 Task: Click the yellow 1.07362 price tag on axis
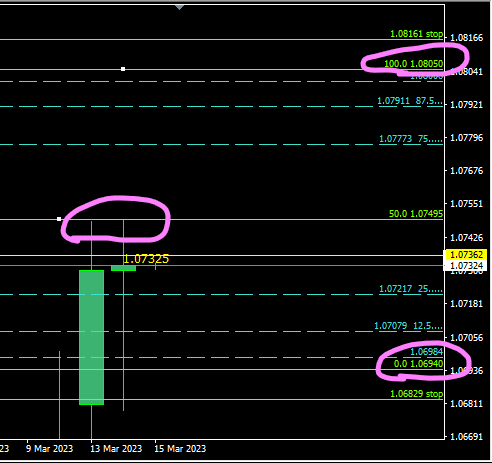(x=466, y=255)
